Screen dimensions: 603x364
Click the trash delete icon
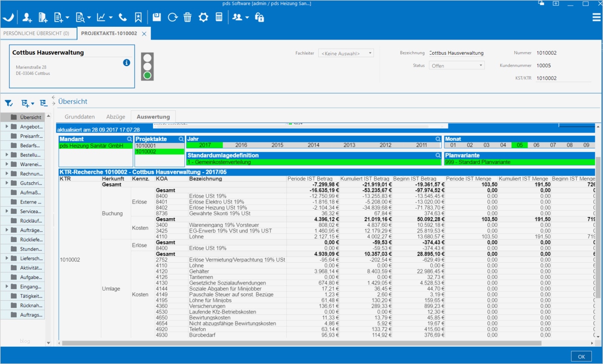click(x=187, y=18)
